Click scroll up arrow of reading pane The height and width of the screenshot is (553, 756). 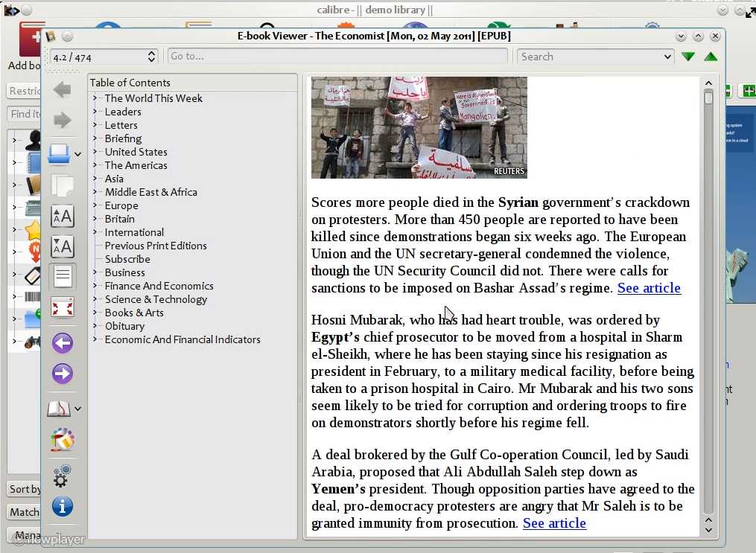(708, 84)
